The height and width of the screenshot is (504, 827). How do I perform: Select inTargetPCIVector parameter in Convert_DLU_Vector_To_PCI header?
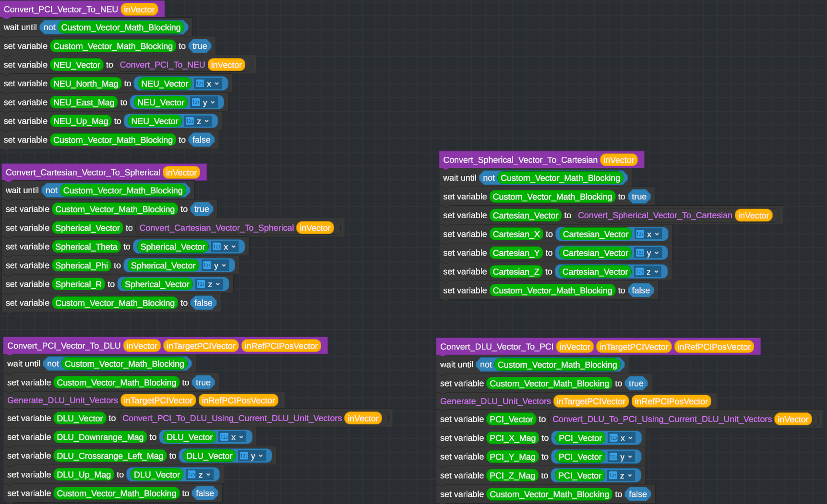coord(634,347)
